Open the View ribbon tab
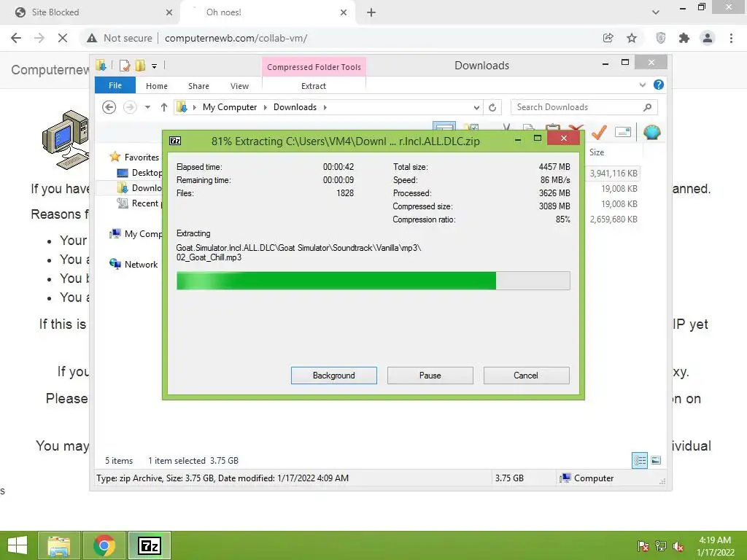747x560 pixels. [x=239, y=86]
